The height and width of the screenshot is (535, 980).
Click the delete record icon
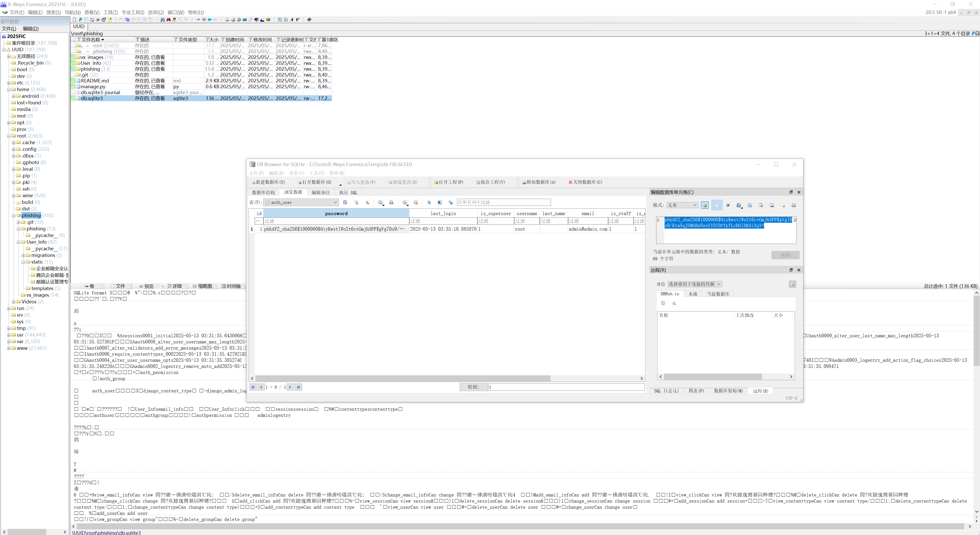click(x=415, y=202)
